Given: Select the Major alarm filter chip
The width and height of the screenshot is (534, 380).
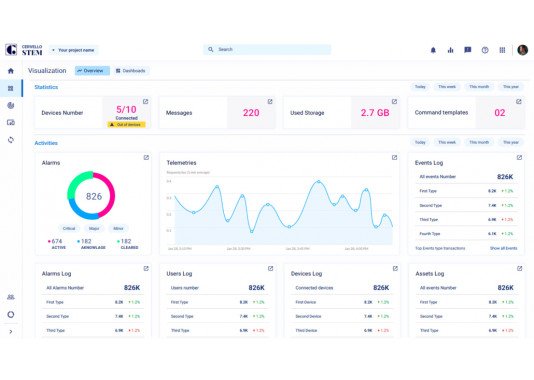Looking at the screenshot, I should (94, 228).
